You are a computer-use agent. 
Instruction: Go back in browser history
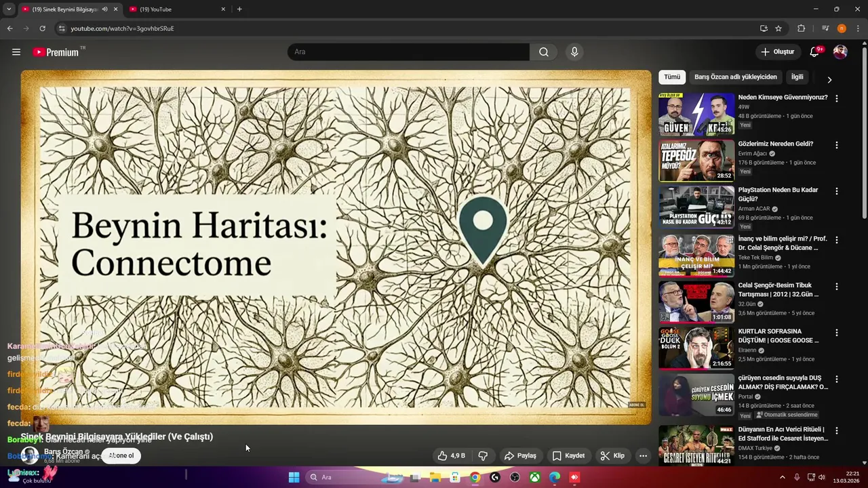click(x=10, y=28)
